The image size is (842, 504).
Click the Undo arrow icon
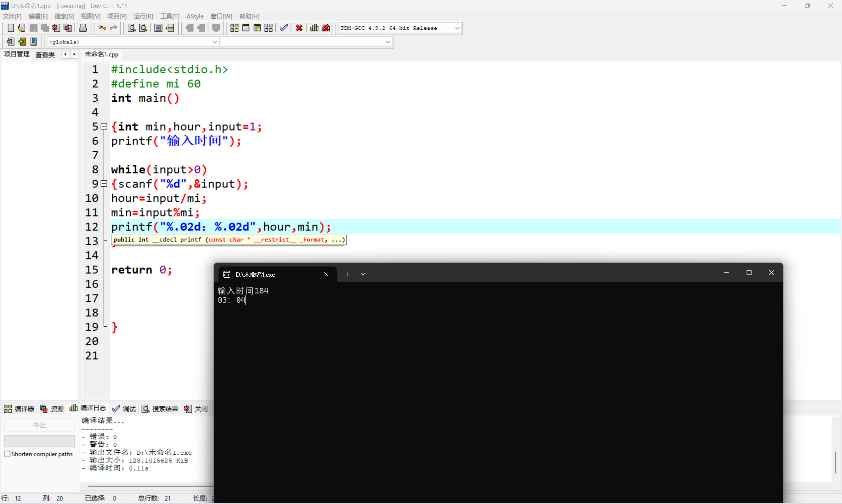(x=102, y=28)
